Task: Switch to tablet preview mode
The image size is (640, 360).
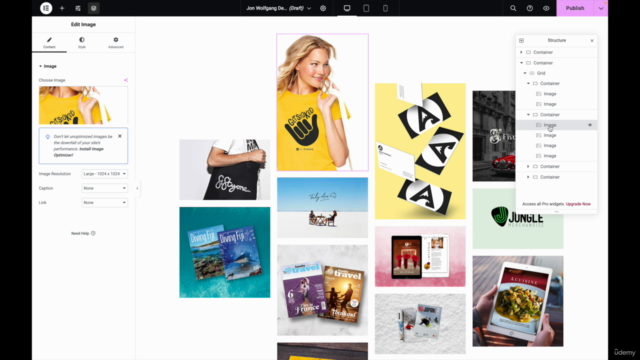Action: (366, 8)
